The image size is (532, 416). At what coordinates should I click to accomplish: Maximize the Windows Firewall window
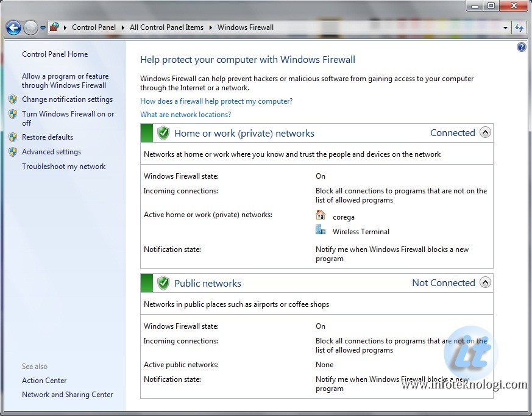[x=491, y=5]
